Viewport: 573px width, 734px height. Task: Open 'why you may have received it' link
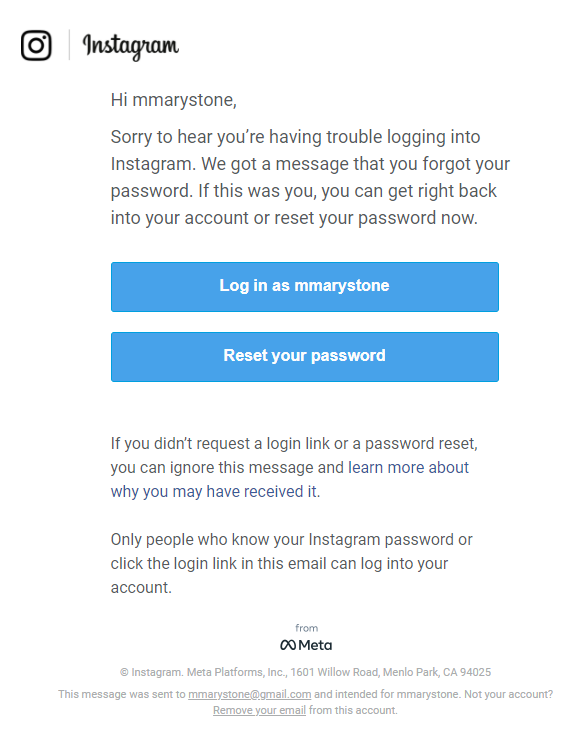point(215,492)
